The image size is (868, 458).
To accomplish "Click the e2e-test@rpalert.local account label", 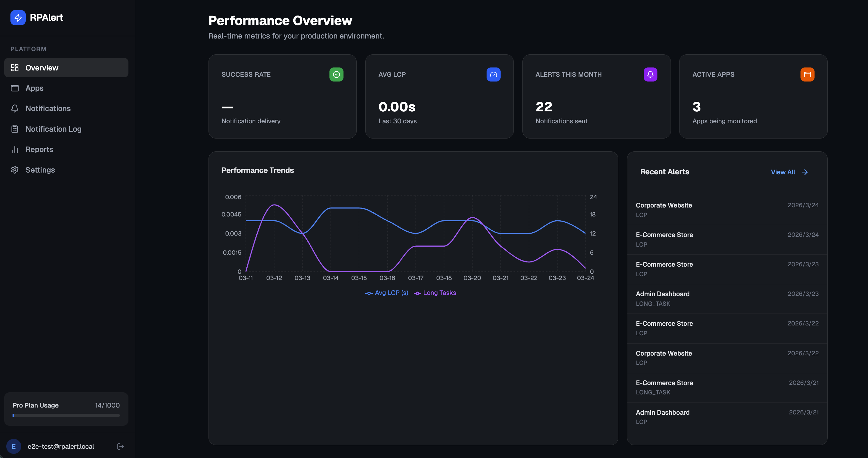I will tap(61, 446).
